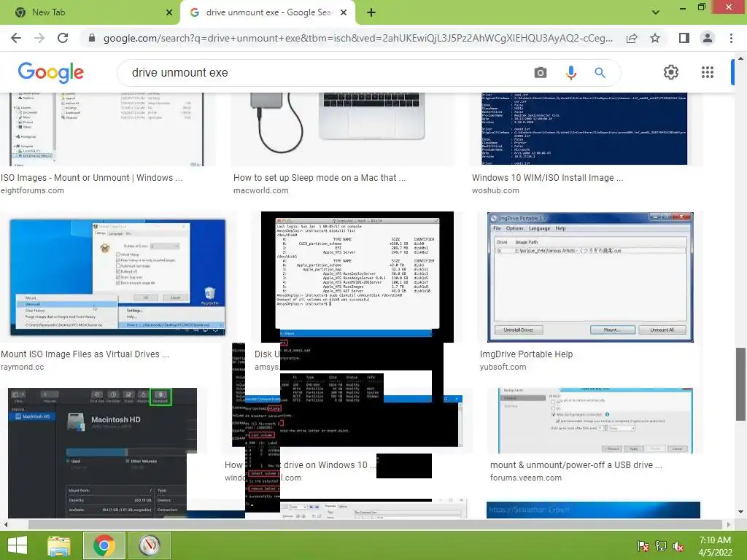
Task: Expand the tab search chevron
Action: tap(656, 12)
